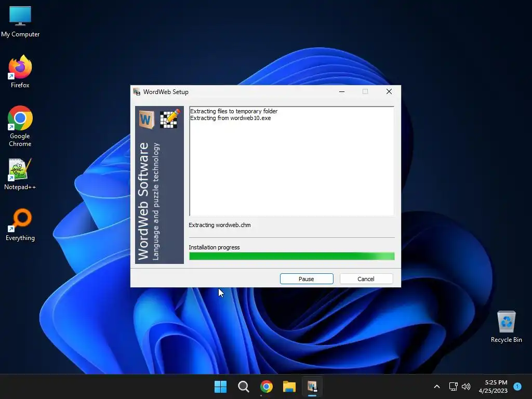
Task: Select the Everything search desktop shortcut
Action: click(x=20, y=224)
